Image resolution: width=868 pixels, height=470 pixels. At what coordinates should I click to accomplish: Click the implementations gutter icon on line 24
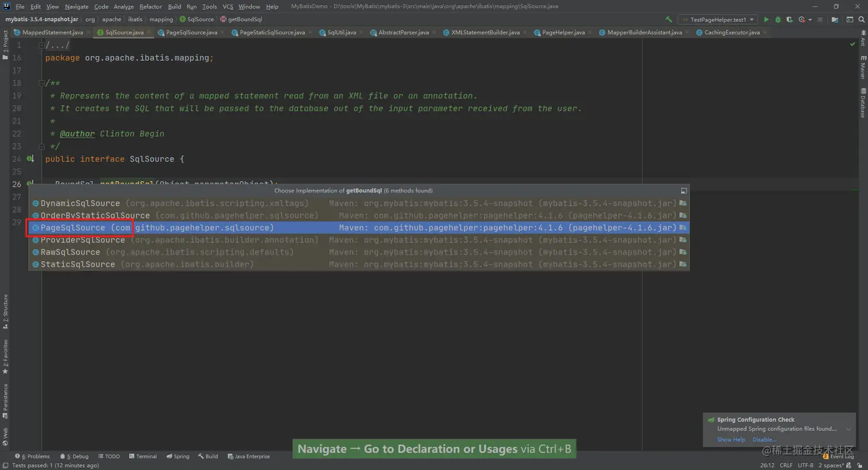tap(30, 159)
